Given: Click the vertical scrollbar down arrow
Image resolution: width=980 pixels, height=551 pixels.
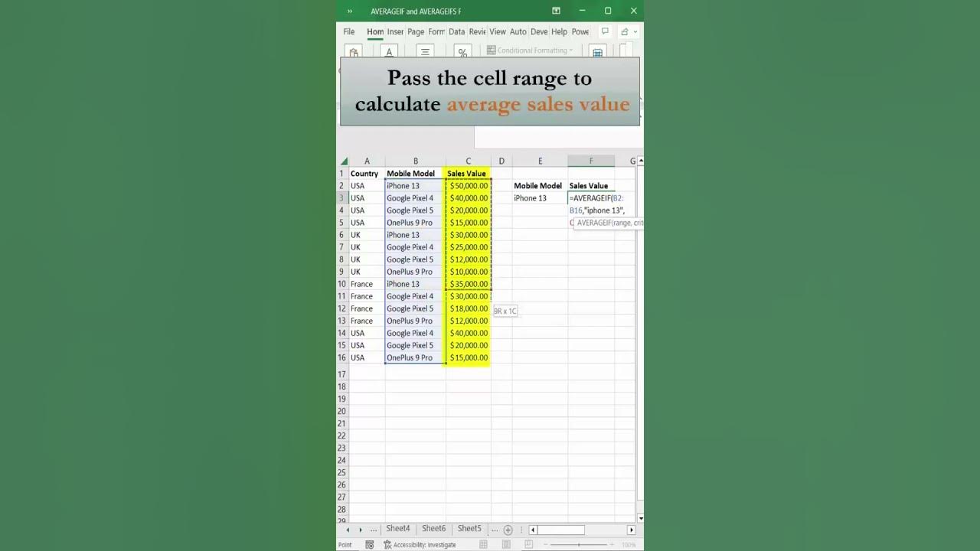Looking at the screenshot, I should [640, 518].
